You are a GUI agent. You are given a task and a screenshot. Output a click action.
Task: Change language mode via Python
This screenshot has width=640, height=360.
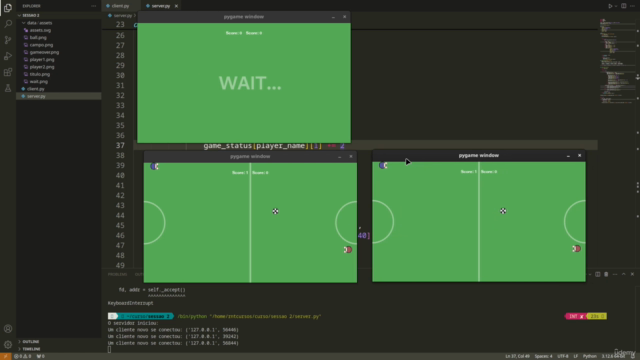pos(589,356)
